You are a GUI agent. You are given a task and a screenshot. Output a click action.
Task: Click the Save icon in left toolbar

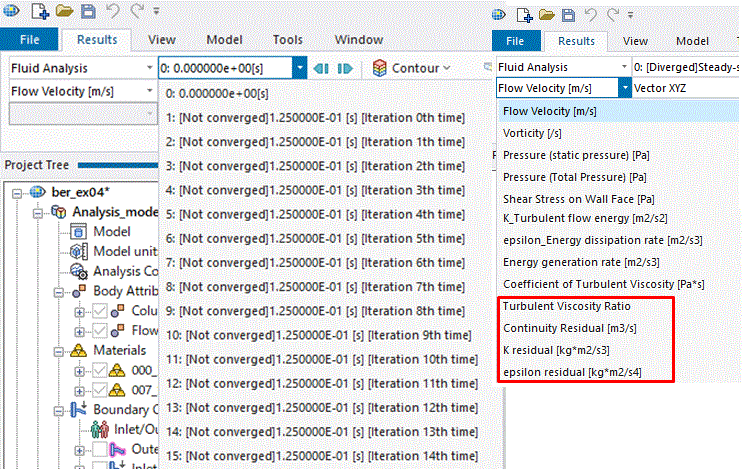point(86,12)
